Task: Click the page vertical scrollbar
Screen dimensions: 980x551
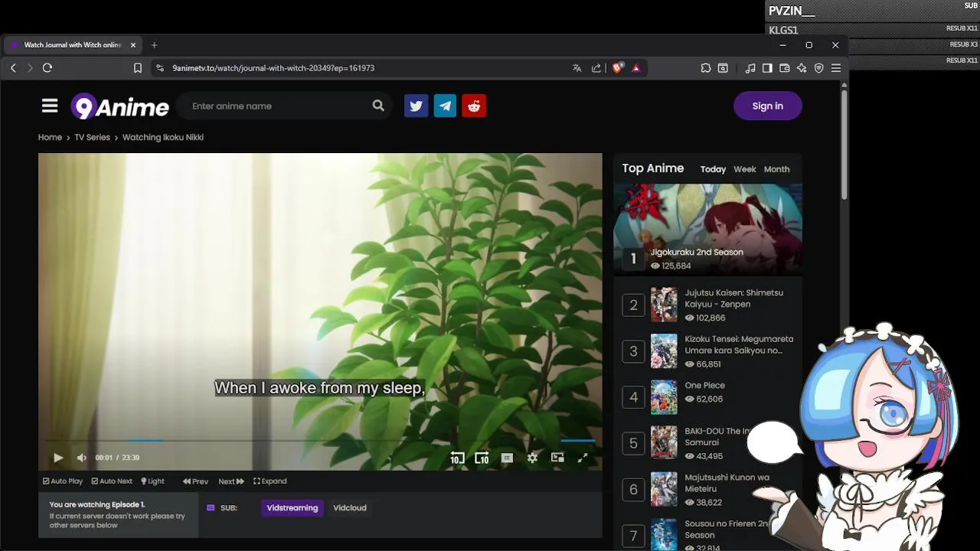Action: tap(844, 145)
